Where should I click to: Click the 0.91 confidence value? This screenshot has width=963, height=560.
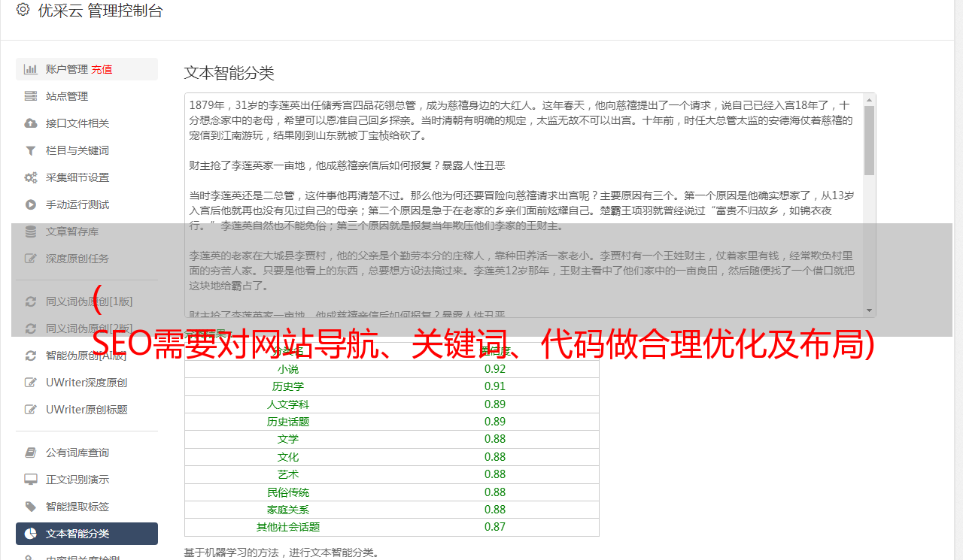[x=495, y=386]
